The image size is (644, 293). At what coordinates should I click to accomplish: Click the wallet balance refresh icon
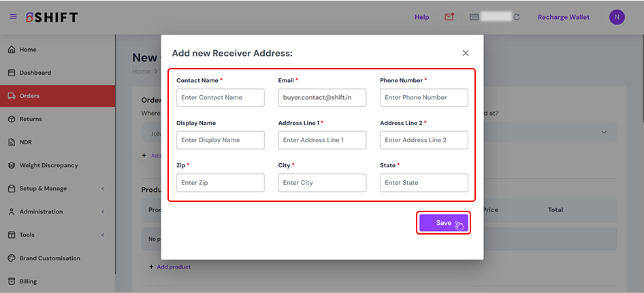tap(517, 17)
